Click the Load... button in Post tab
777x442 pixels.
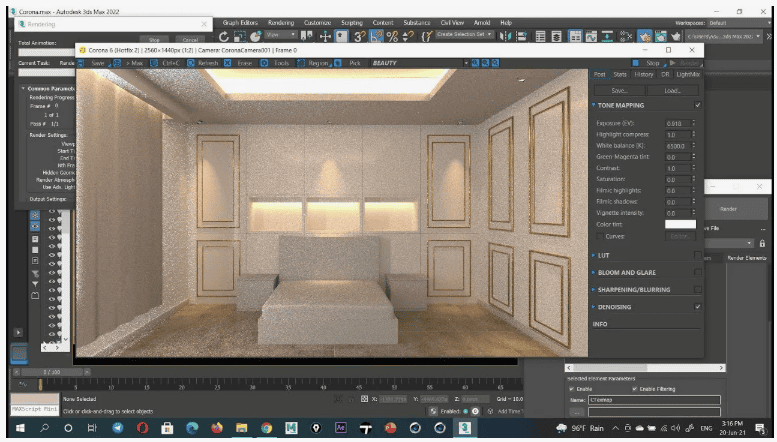click(x=672, y=91)
